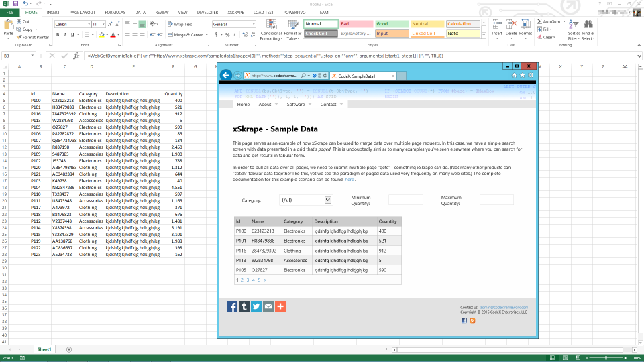Viewport: 644px width, 362px height.
Task: Undo the last action in Excel
Action: (25, 4)
